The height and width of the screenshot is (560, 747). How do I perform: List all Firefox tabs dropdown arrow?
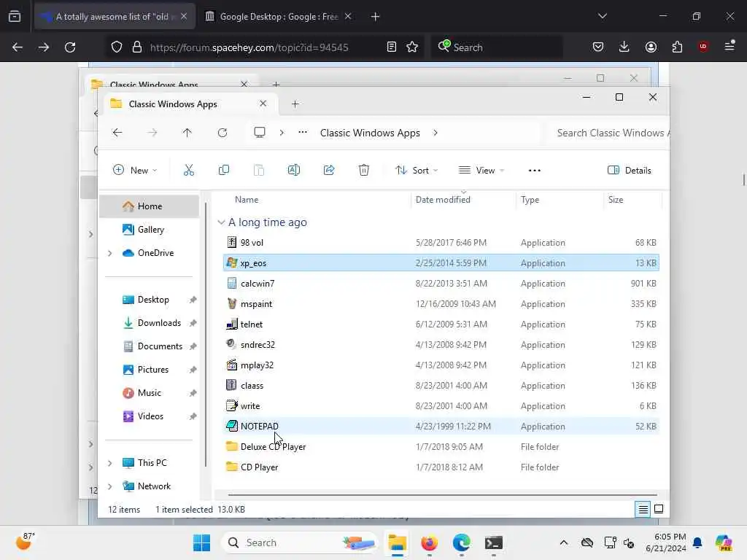[602, 16]
